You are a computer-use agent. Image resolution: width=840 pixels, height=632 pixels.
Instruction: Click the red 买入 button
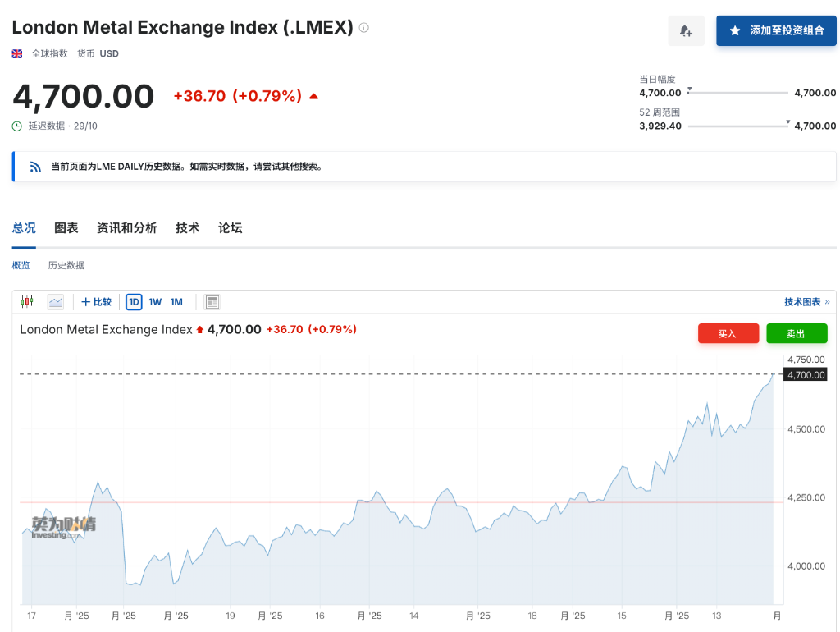point(728,333)
